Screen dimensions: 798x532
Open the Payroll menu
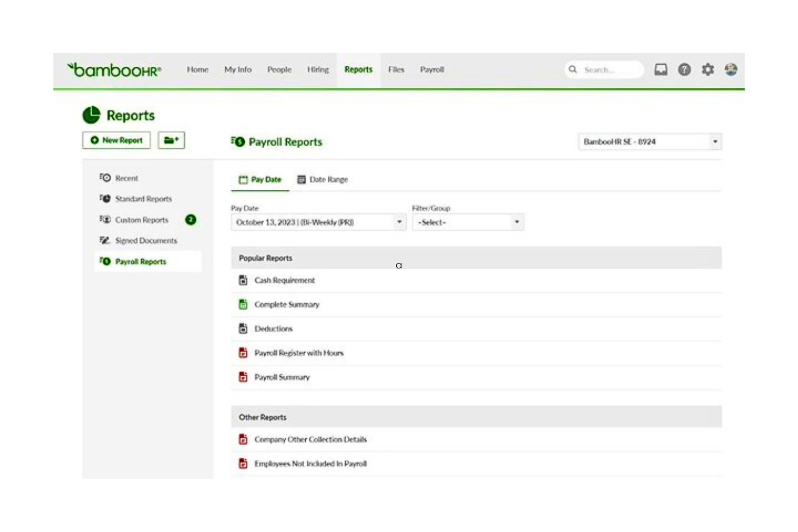point(432,70)
